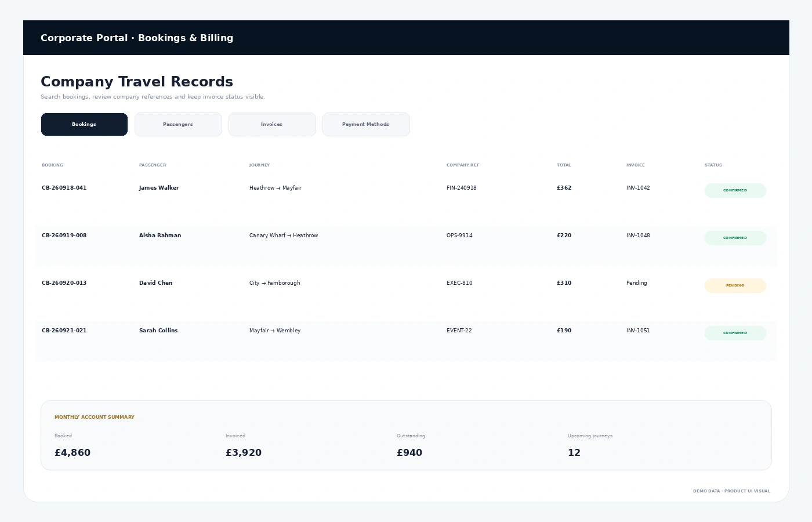
Task: Click the Confirmed status badge for Sarah Collins
Action: point(735,333)
